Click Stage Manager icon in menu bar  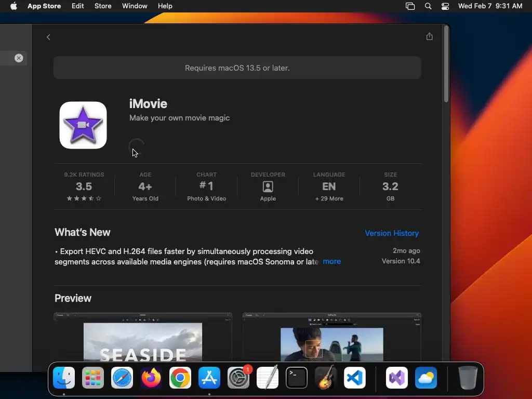tap(410, 6)
